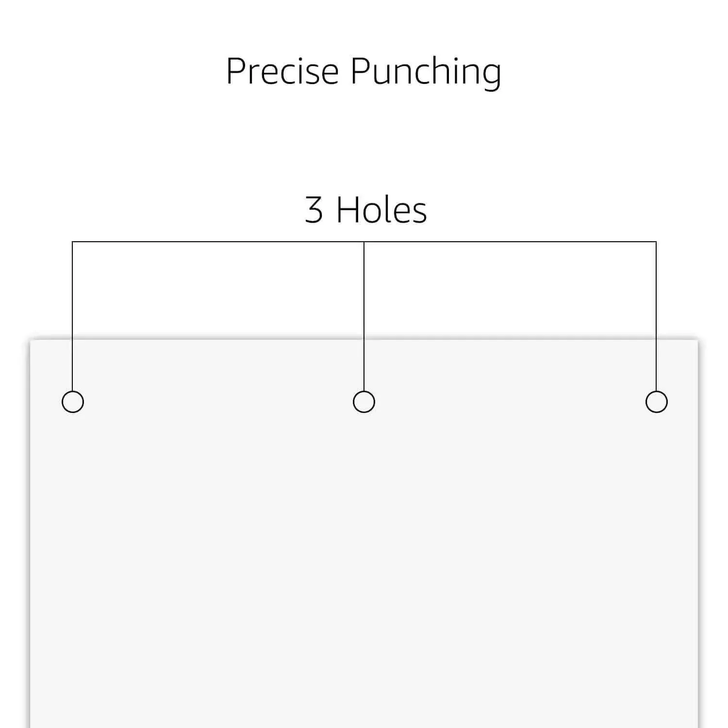Click the horizontal bracket line under '3 Holes'
The width and height of the screenshot is (728, 728).
point(364,242)
